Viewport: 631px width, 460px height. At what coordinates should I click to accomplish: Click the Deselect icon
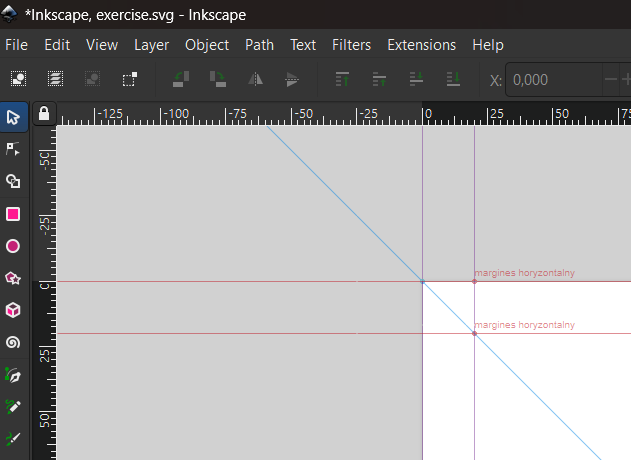click(93, 79)
